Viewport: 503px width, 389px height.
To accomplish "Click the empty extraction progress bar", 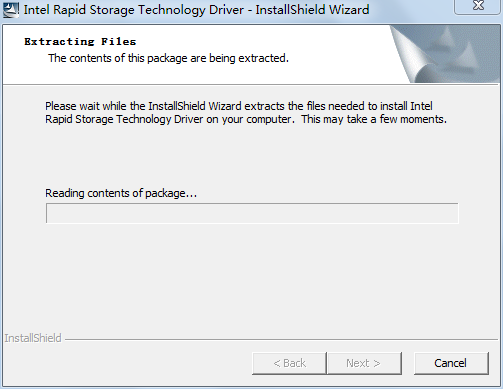I will pos(252,213).
